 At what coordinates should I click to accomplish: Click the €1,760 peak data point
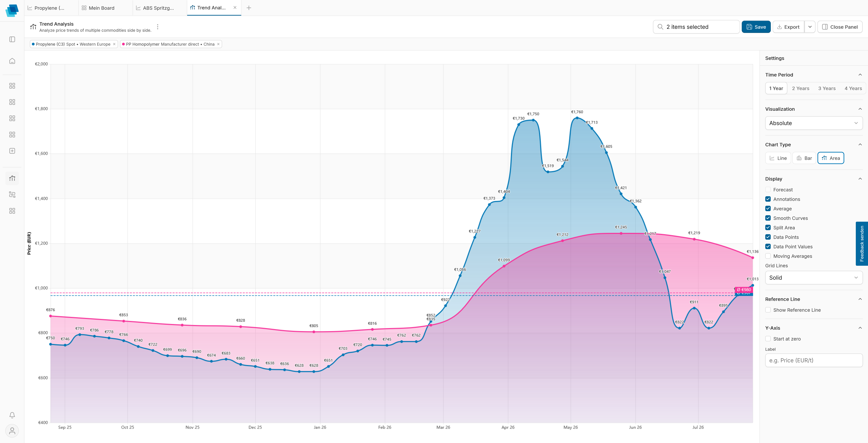(577, 118)
